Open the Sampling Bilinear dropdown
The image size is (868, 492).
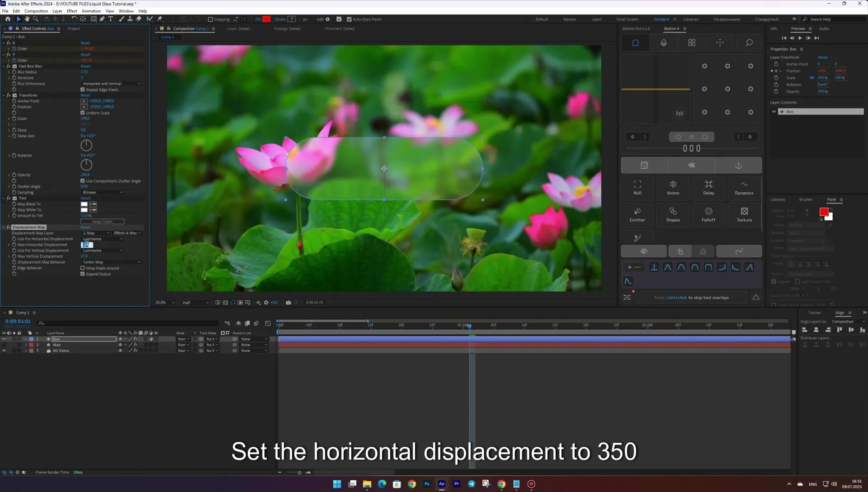[103, 192]
